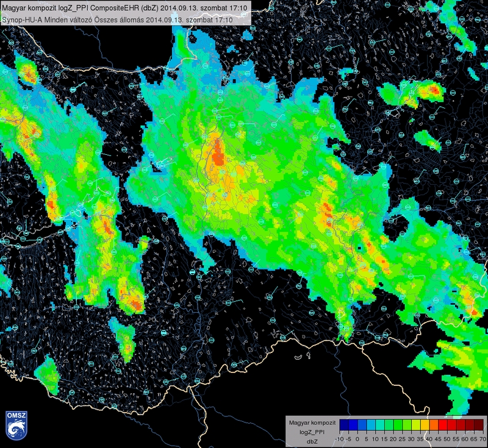Select the Synop-HU-A station title line
The image size is (488, 448).
[117, 20]
